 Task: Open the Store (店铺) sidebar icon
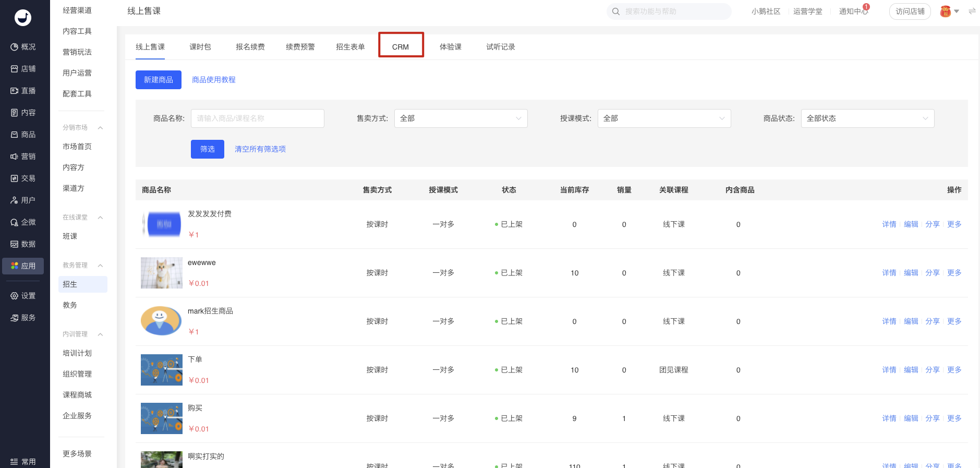[x=15, y=69]
